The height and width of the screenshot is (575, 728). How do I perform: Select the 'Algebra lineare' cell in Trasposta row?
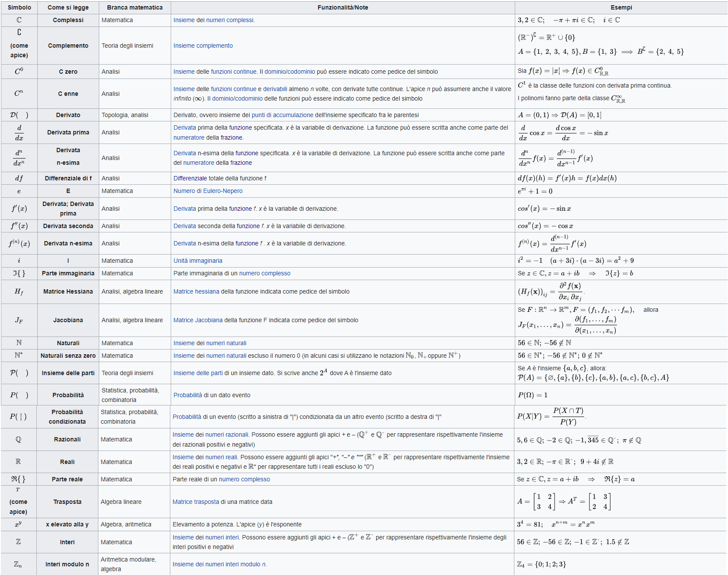[x=134, y=502]
